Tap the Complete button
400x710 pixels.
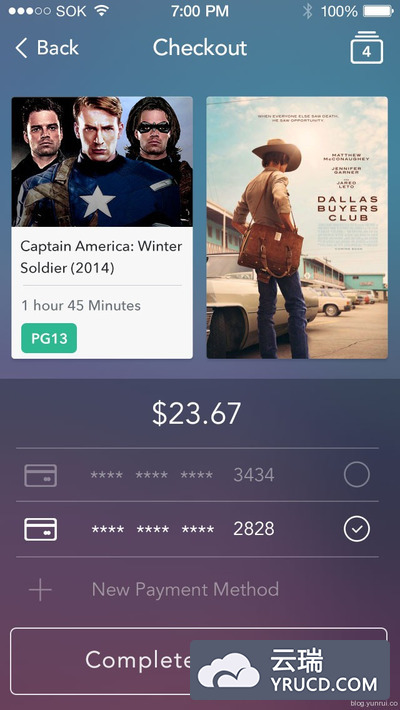pos(199,661)
